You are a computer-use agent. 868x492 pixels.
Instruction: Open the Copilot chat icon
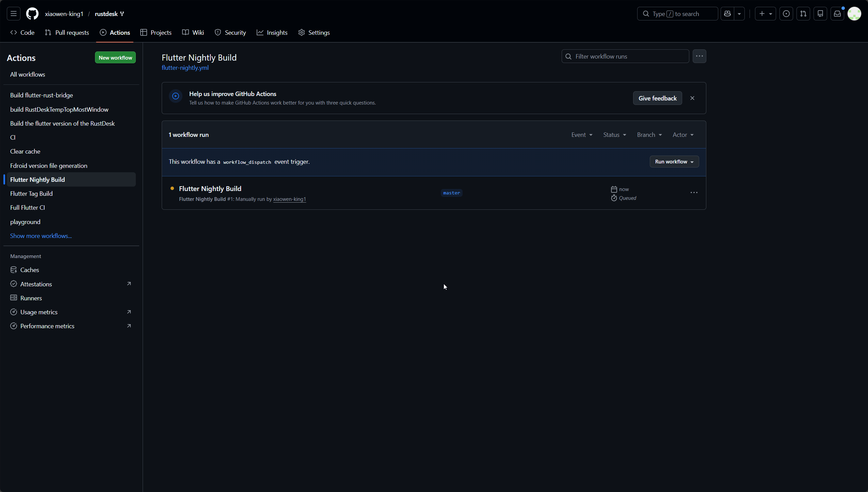[727, 14]
